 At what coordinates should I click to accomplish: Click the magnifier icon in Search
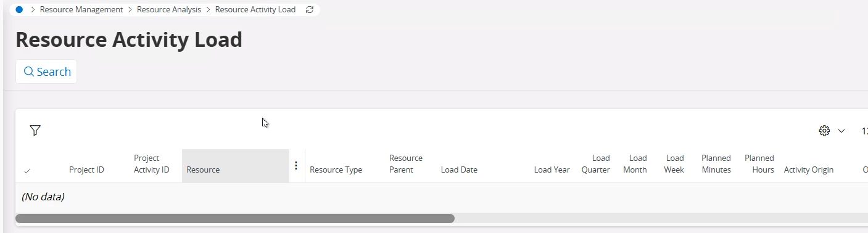pyautogui.click(x=28, y=72)
